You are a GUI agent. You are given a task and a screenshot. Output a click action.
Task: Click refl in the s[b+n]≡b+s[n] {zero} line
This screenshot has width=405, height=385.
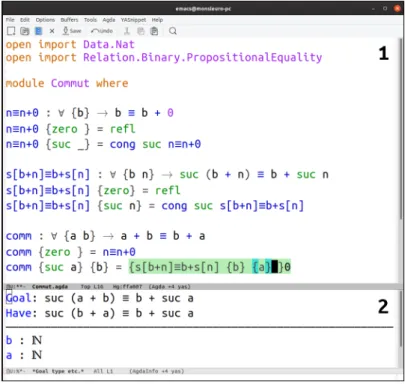168,190
